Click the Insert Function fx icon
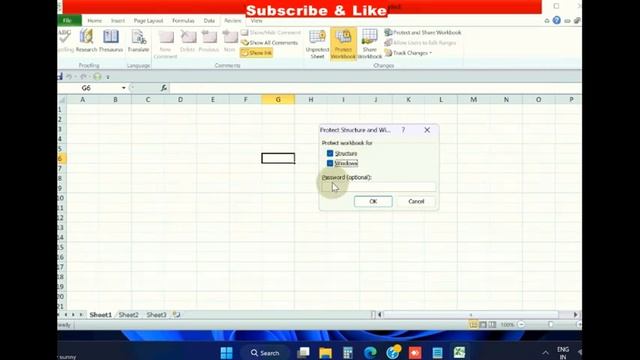Viewport: 640px width, 360px height. coord(164,88)
